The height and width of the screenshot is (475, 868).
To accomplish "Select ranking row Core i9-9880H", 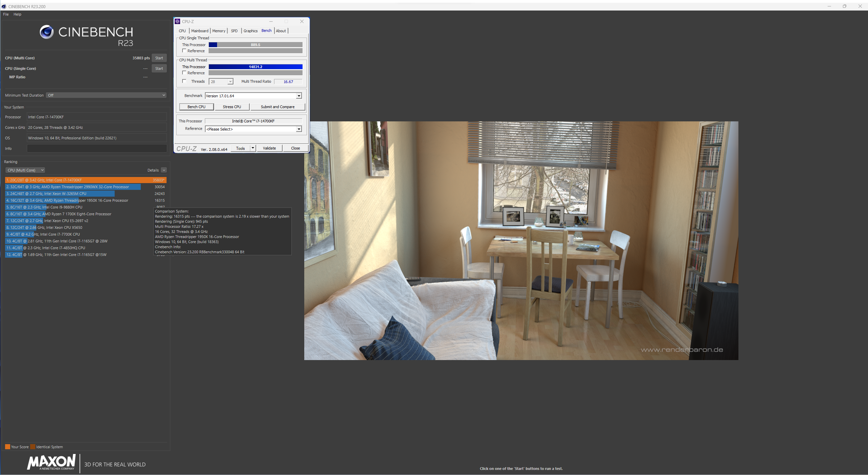I will [86, 207].
